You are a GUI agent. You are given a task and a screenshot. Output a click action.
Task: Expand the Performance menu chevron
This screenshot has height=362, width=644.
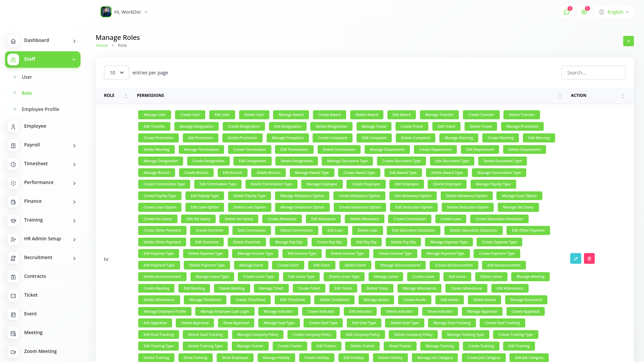(74, 183)
